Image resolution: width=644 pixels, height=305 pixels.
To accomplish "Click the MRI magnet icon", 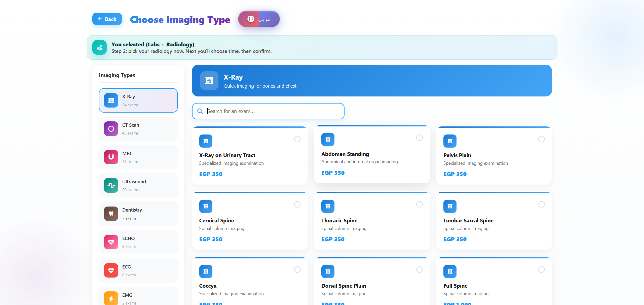I will (x=111, y=157).
